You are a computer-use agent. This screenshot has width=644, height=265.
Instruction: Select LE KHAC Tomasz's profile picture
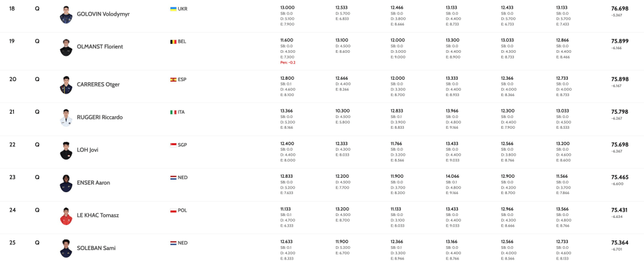coord(66,215)
